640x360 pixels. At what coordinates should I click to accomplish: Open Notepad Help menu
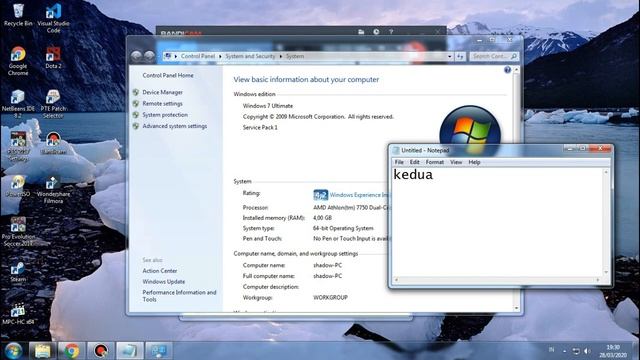click(x=474, y=162)
